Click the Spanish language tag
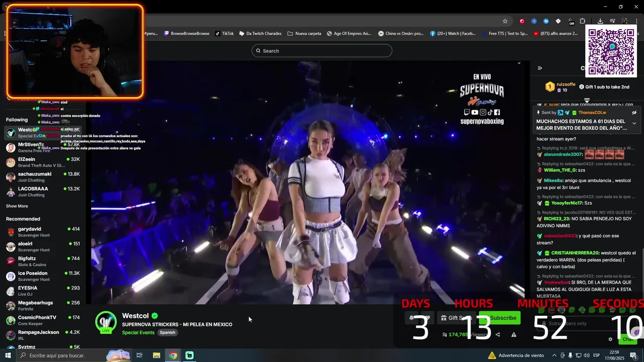The height and width of the screenshot is (362, 644). tap(168, 332)
